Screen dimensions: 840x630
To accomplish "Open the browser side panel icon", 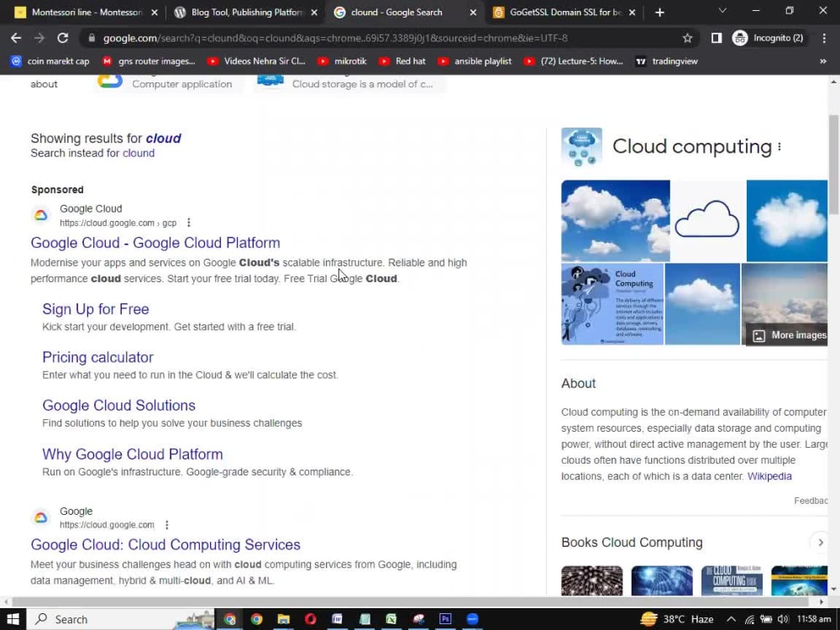I will point(717,38).
